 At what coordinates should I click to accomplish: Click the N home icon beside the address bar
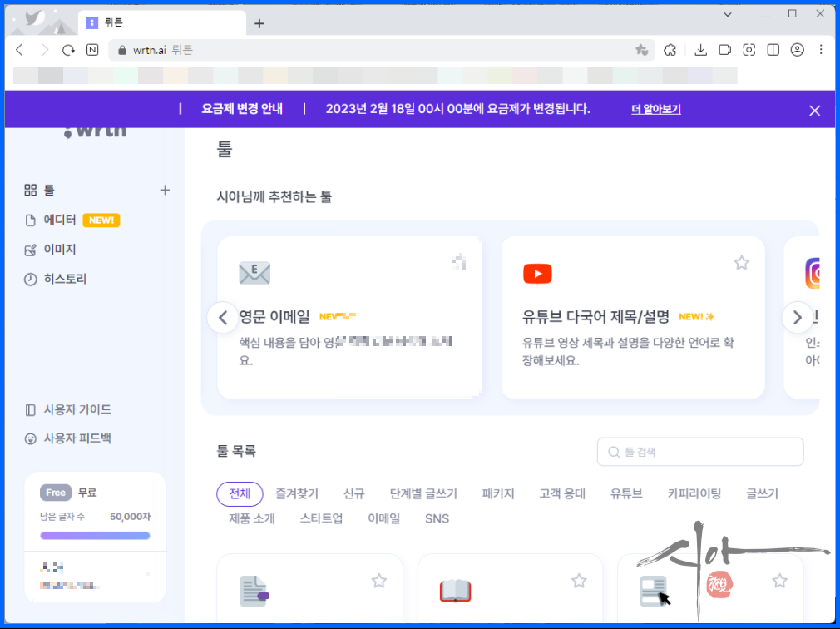[x=92, y=50]
